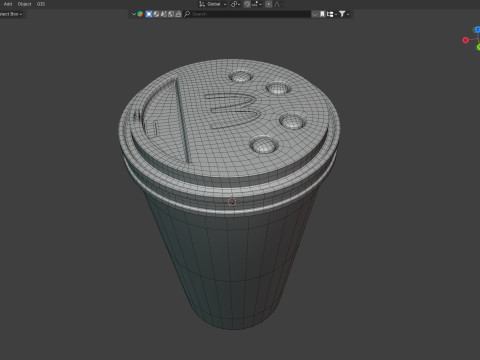Screen dimensions: 480x360
Task: Open the Object menu
Action: tap(24, 4)
